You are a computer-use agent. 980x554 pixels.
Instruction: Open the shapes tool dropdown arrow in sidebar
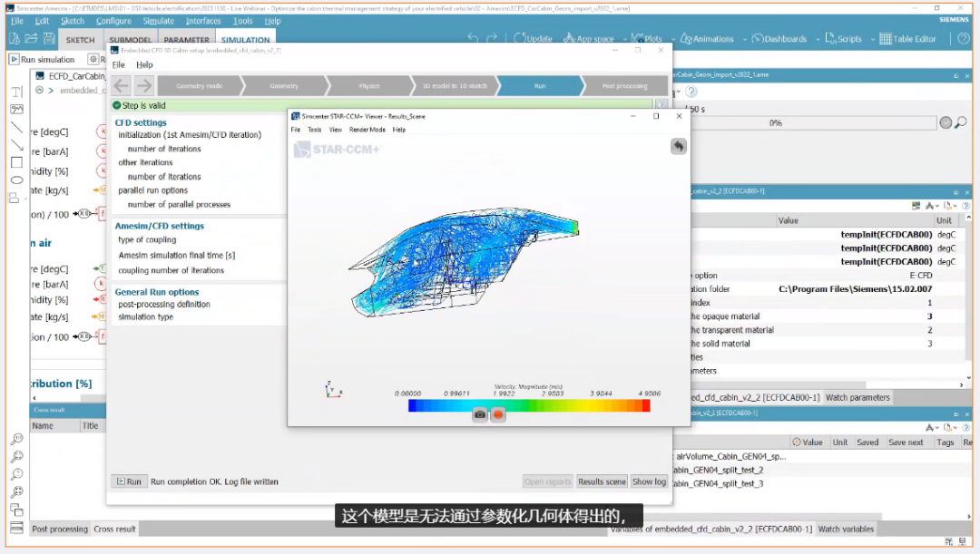(25, 199)
